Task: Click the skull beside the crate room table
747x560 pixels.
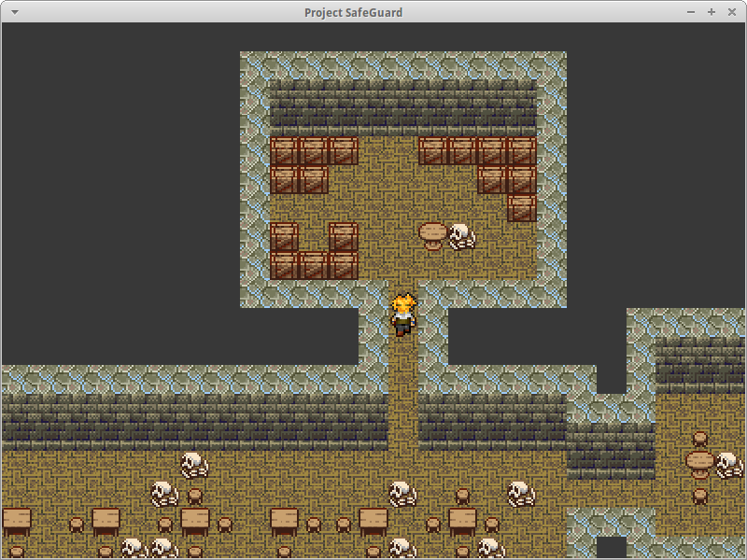Action: (461, 235)
